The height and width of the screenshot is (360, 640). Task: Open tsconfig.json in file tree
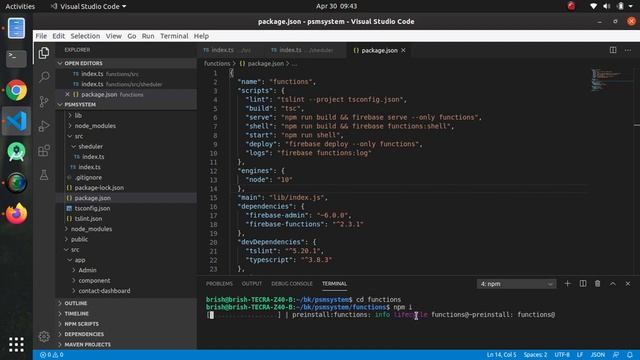point(92,208)
